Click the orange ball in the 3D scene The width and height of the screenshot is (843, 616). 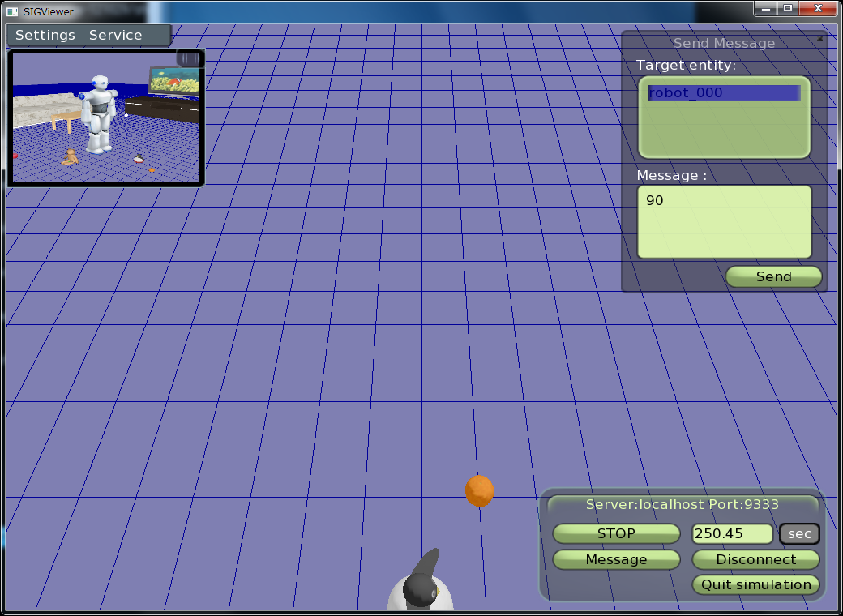(479, 490)
